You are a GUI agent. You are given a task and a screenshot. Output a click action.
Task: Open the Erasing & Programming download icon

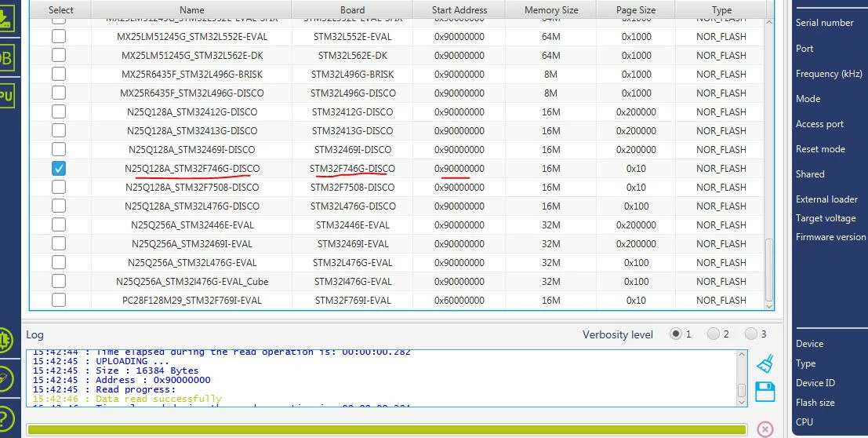[5, 19]
